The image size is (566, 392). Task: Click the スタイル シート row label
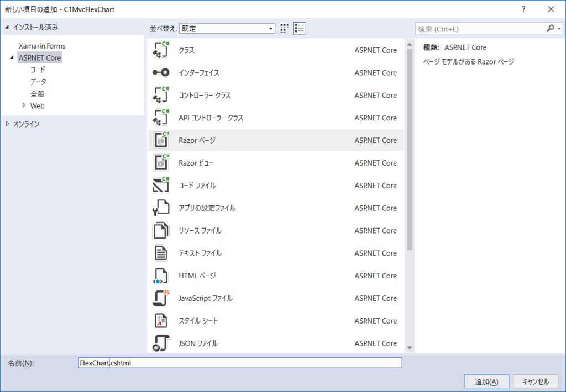point(198,321)
